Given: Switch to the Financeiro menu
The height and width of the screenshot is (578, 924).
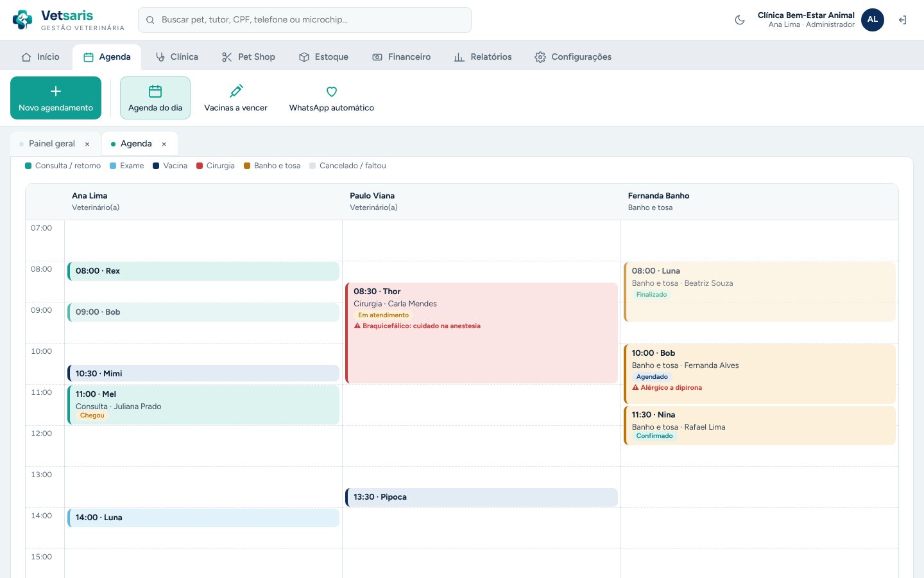Looking at the screenshot, I should (402, 57).
